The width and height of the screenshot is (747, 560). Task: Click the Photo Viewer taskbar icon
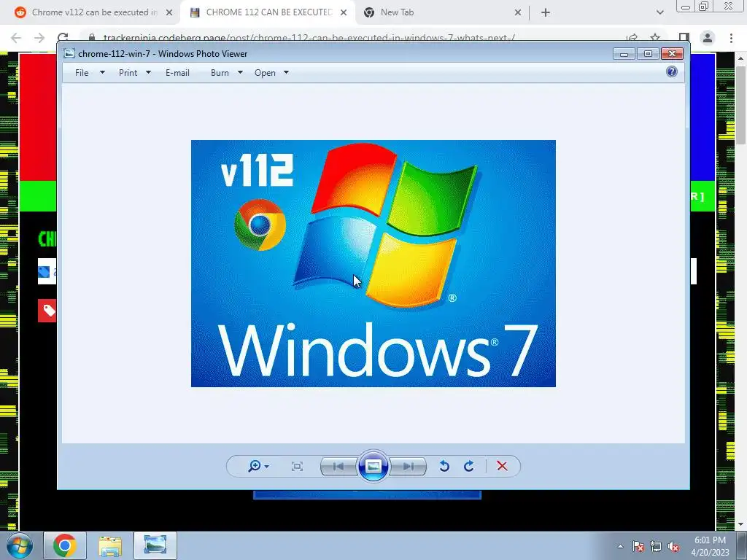pos(155,545)
